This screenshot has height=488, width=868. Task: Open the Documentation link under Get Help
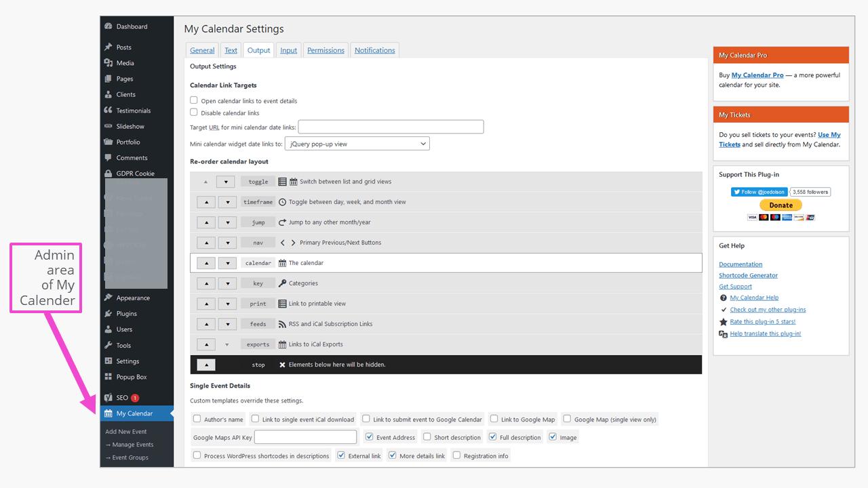[x=741, y=264]
